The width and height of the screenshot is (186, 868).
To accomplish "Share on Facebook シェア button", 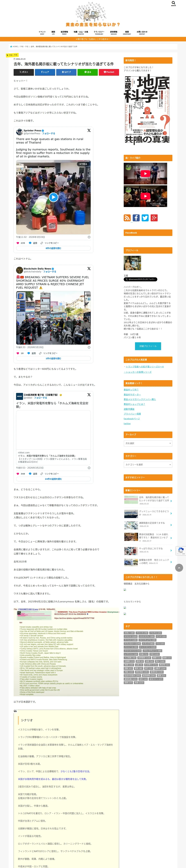I will coord(45,72).
